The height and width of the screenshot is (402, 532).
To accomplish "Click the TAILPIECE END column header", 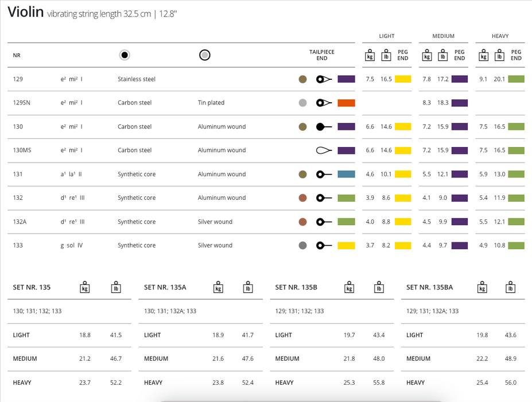I will point(321,55).
